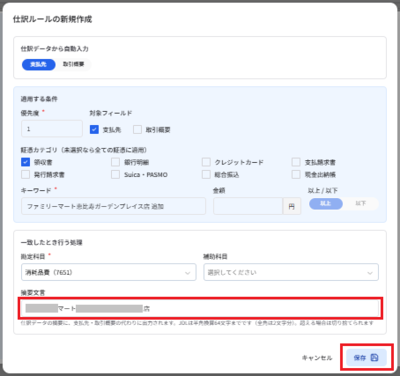Check the クレジットカード category checkbox
The width and height of the screenshot is (400, 376).
206,162
